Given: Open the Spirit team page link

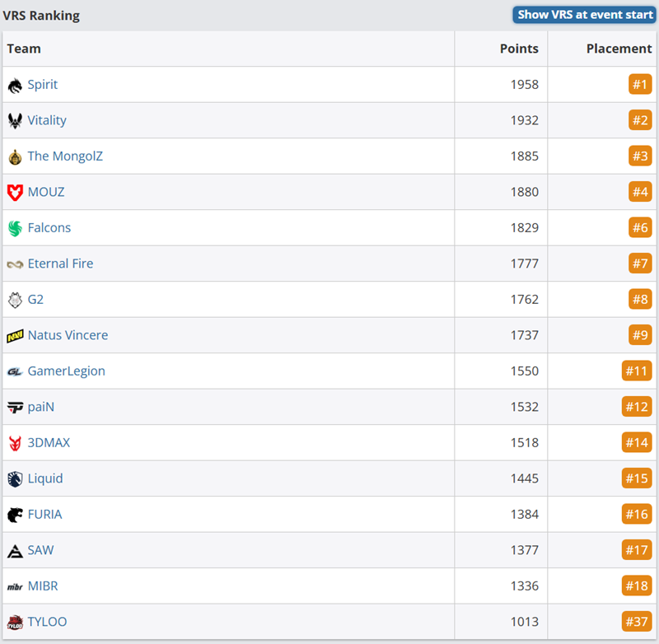Looking at the screenshot, I should (43, 84).
